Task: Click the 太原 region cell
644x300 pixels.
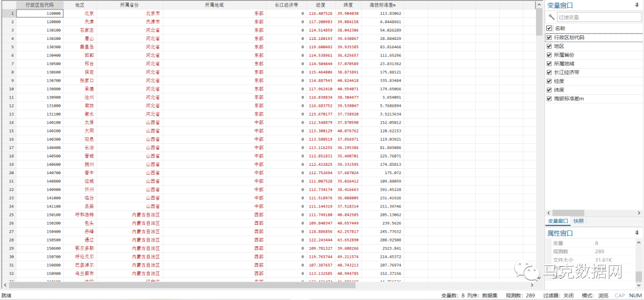Action: click(80, 122)
